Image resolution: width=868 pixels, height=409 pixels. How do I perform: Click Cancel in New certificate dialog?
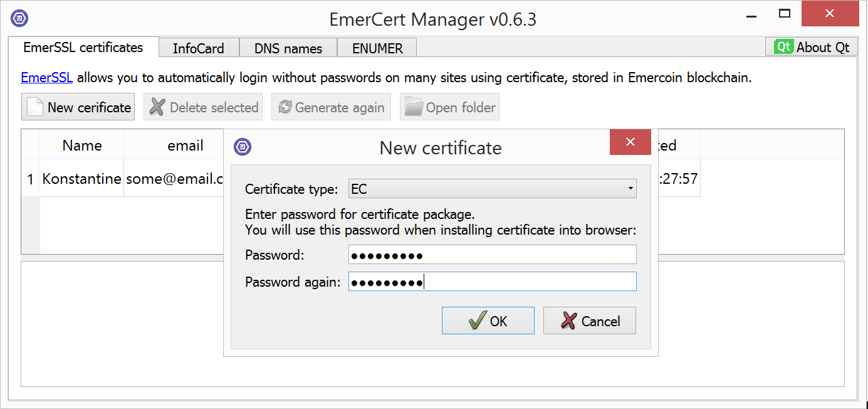pos(590,321)
